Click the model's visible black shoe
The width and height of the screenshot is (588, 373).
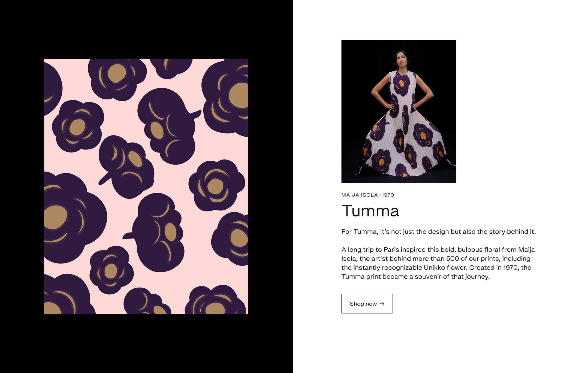(358, 172)
